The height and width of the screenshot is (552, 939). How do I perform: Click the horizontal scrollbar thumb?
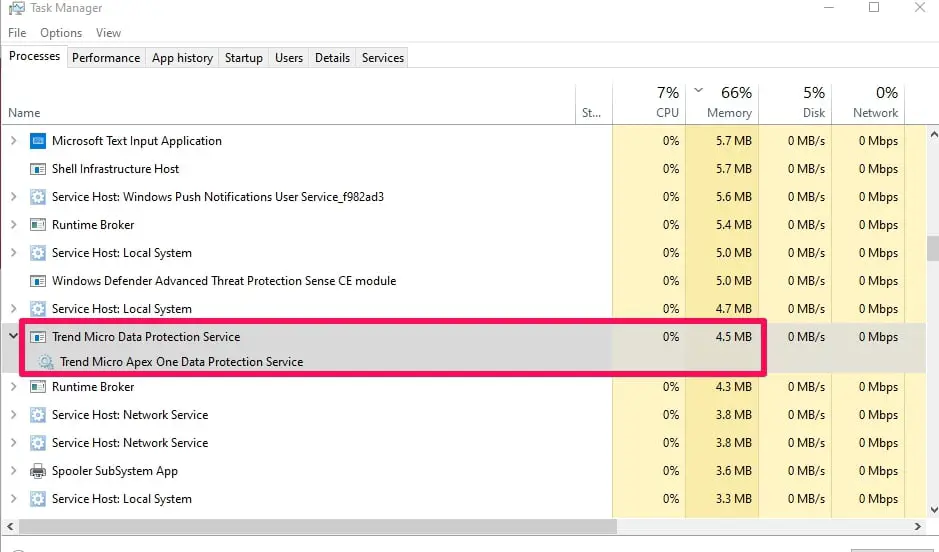(x=317, y=527)
